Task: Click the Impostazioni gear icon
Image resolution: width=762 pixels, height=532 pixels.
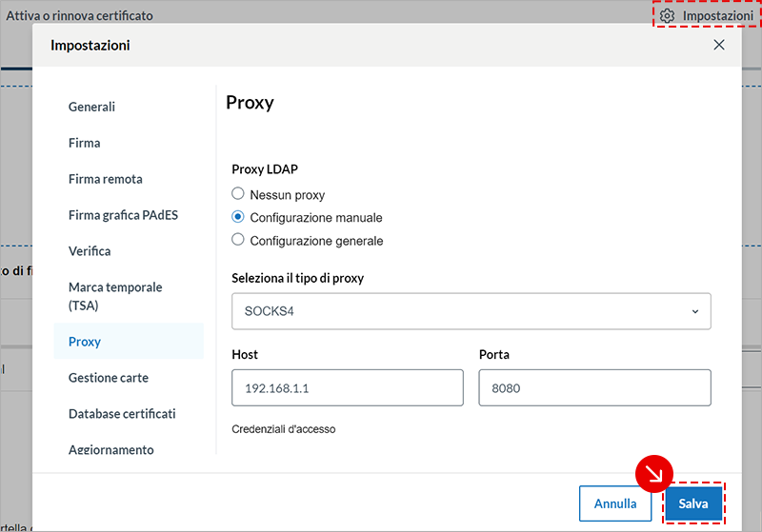Action: click(668, 16)
